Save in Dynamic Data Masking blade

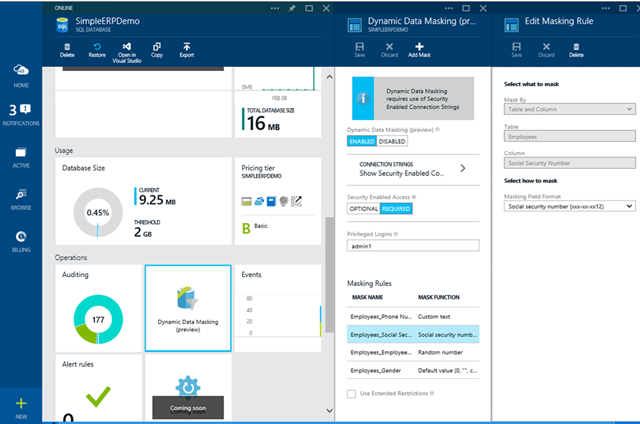click(360, 50)
